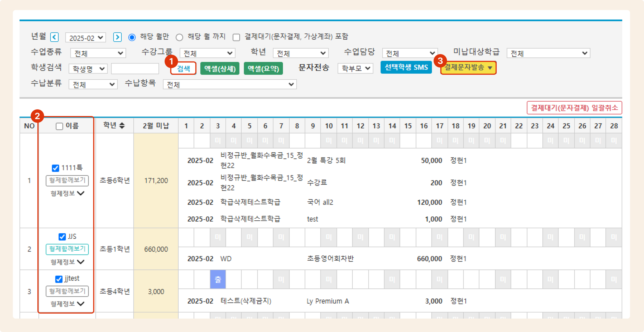Expand 형제정보 chevron for JJS

click(x=81, y=262)
